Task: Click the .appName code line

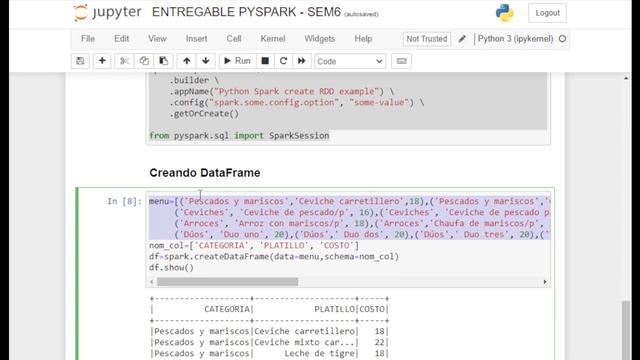Action: point(282,91)
